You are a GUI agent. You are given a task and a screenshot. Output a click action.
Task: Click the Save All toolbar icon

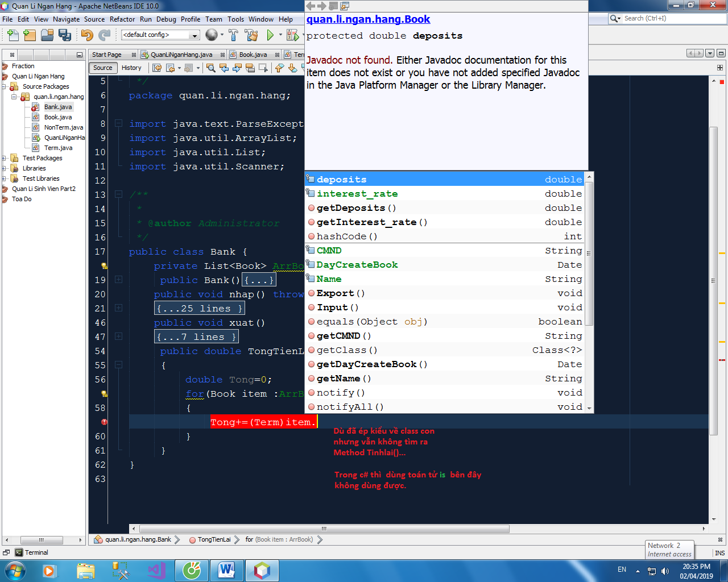coord(65,35)
